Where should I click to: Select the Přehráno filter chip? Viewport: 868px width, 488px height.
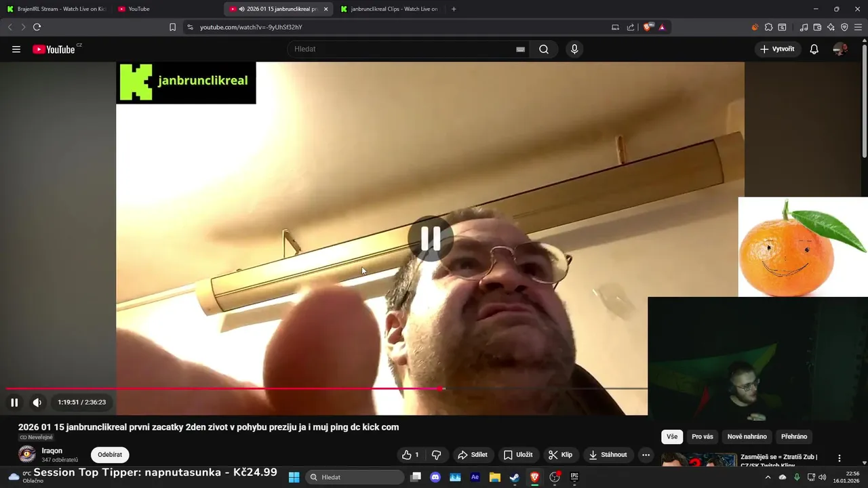coord(794,436)
